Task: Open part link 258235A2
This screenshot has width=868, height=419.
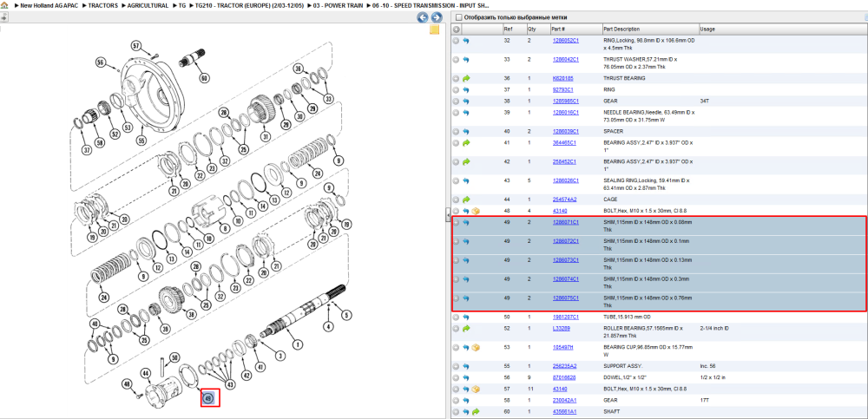Action: [565, 366]
